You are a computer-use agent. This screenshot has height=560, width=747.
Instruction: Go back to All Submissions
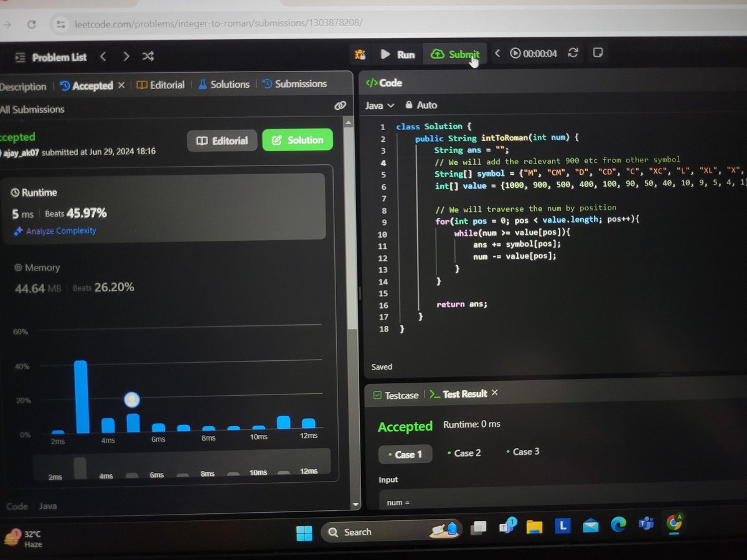(x=32, y=110)
